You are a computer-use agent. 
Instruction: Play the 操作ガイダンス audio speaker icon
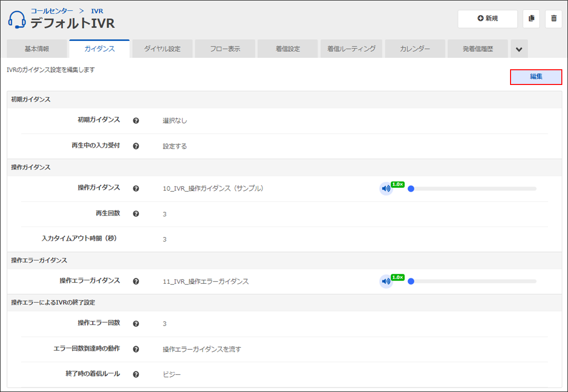[386, 188]
